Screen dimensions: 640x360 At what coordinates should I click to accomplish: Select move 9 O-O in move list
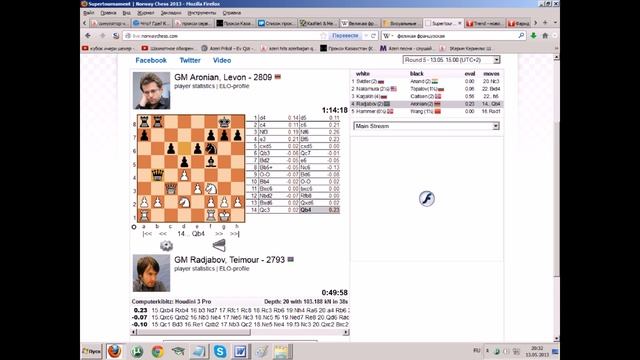[x=264, y=174]
